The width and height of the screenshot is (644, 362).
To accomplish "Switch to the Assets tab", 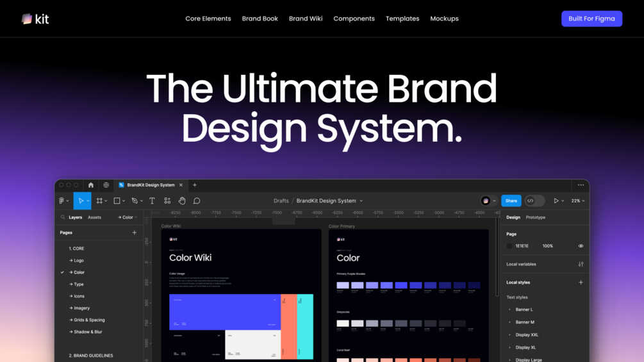I will coord(94,217).
